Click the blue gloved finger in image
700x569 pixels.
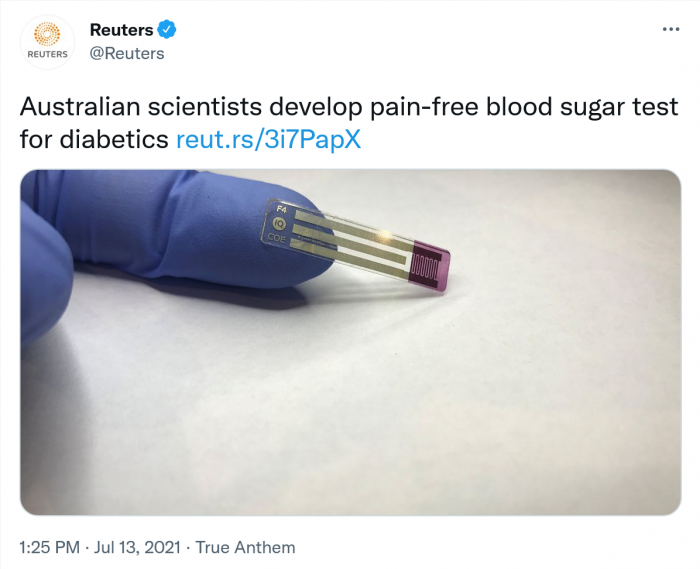[179, 228]
